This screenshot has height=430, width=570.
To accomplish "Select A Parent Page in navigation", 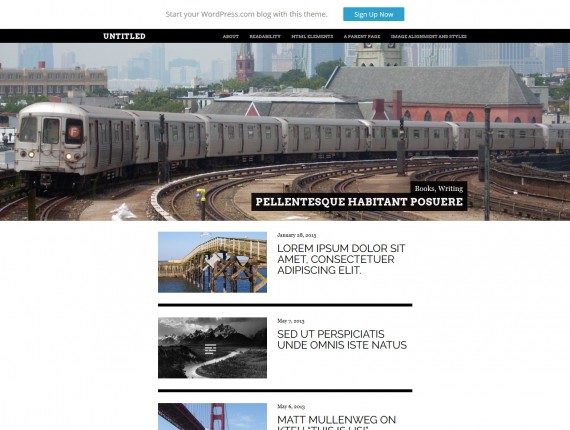I will [x=362, y=36].
